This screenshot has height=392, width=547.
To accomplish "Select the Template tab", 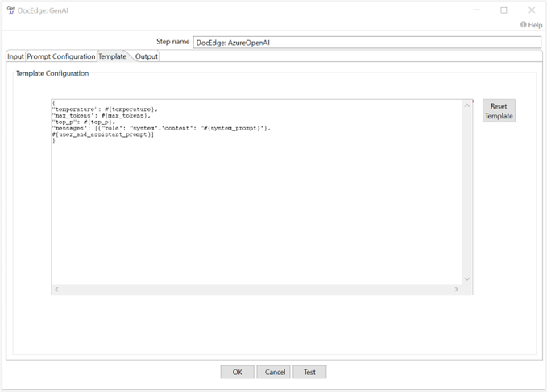I will pos(112,56).
